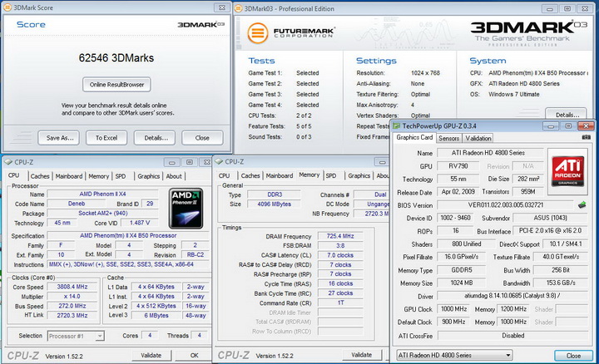Image resolution: width=599 pixels, height=364 pixels.
Task: Click the Bus Speed 272.0 MHz value
Action: [x=72, y=306]
